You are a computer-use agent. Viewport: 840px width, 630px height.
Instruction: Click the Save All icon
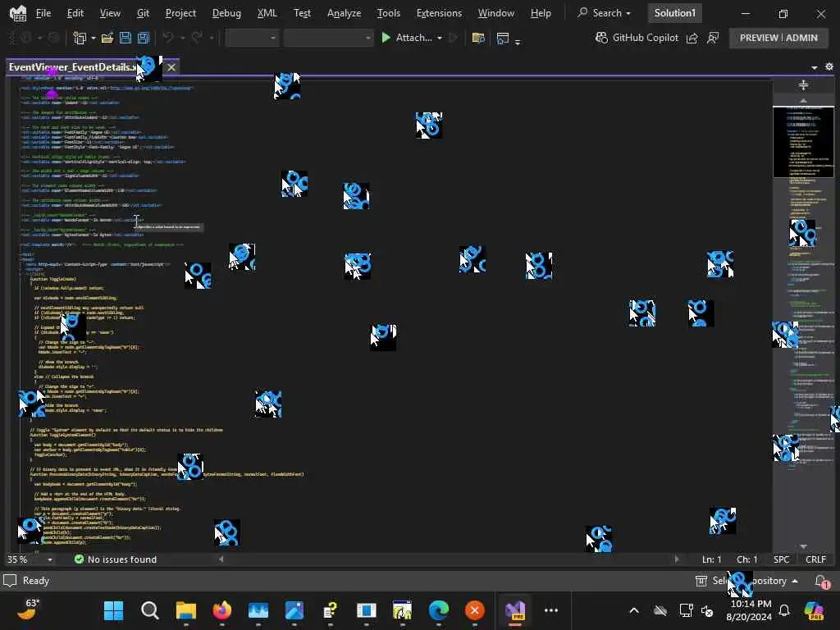144,38
